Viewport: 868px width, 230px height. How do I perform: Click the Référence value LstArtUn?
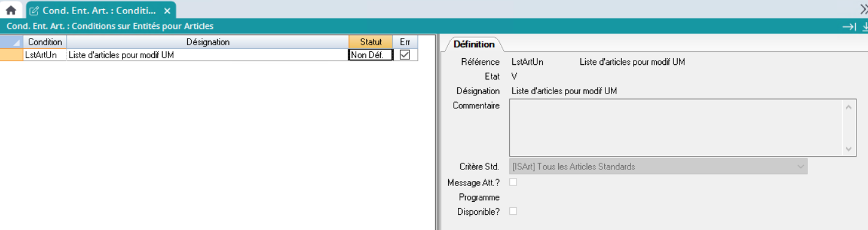coord(527,62)
